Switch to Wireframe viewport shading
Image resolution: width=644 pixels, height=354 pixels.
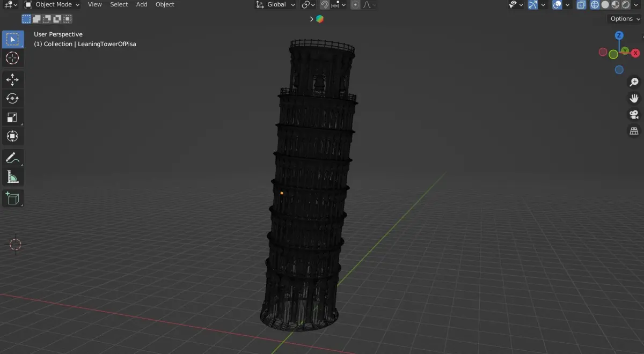595,5
